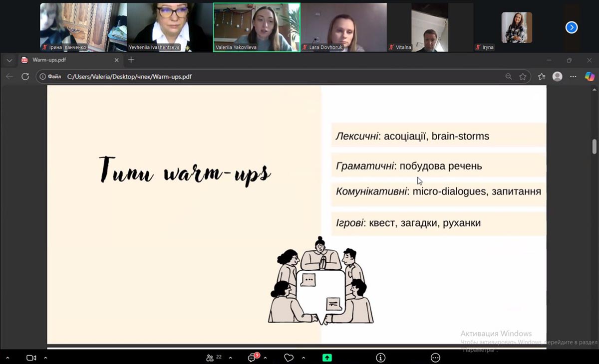Add page to favorites with star icon

523,77
